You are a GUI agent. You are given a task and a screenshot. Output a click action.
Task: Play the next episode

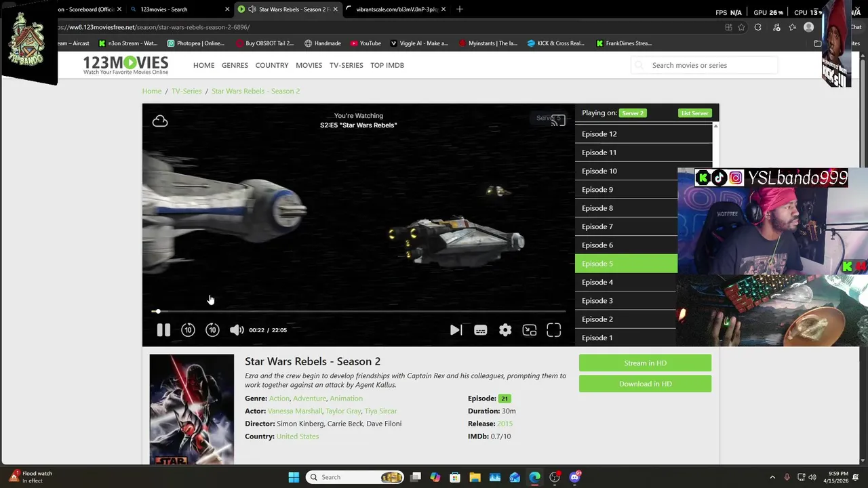(x=456, y=330)
